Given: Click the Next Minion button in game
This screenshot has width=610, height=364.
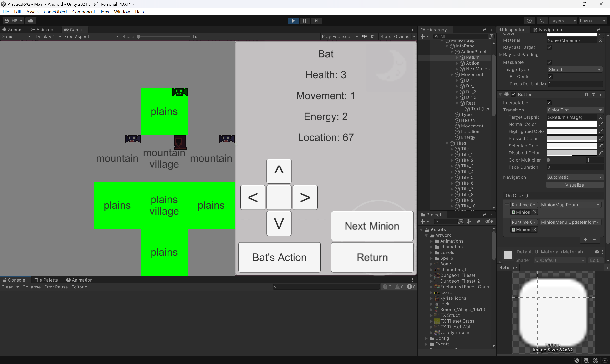Looking at the screenshot, I should click(x=372, y=226).
